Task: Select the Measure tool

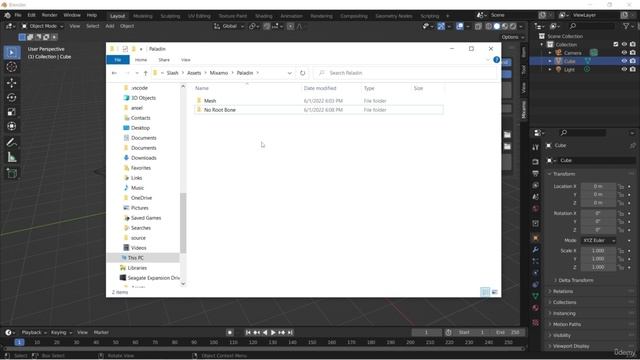Action: [x=11, y=158]
